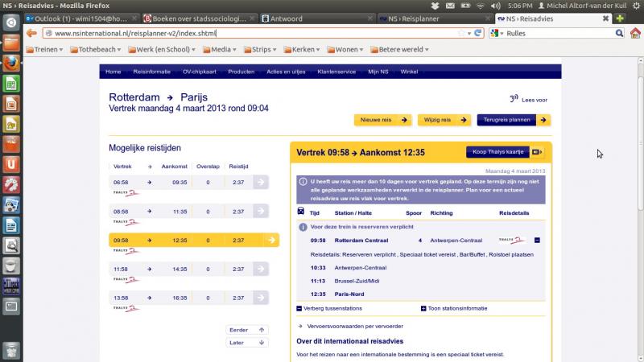Reload the page with refresh icon
Viewport: 644px width, 362px height.
coord(477,33)
